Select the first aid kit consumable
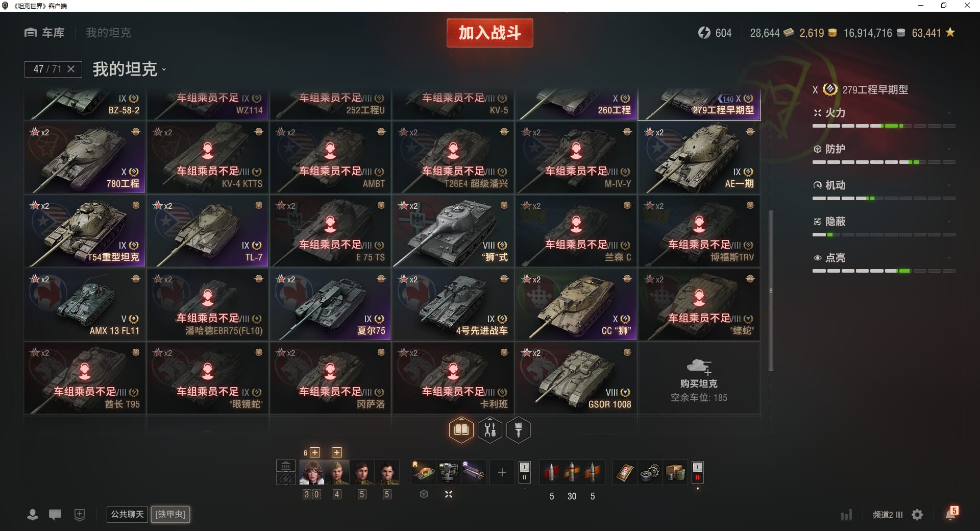The height and width of the screenshot is (531, 980). [x=625, y=473]
